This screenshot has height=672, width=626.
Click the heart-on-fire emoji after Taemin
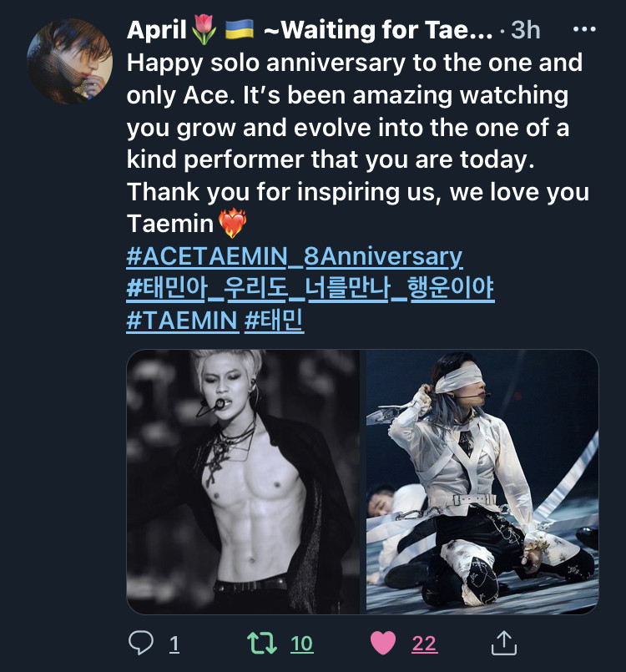tap(231, 225)
